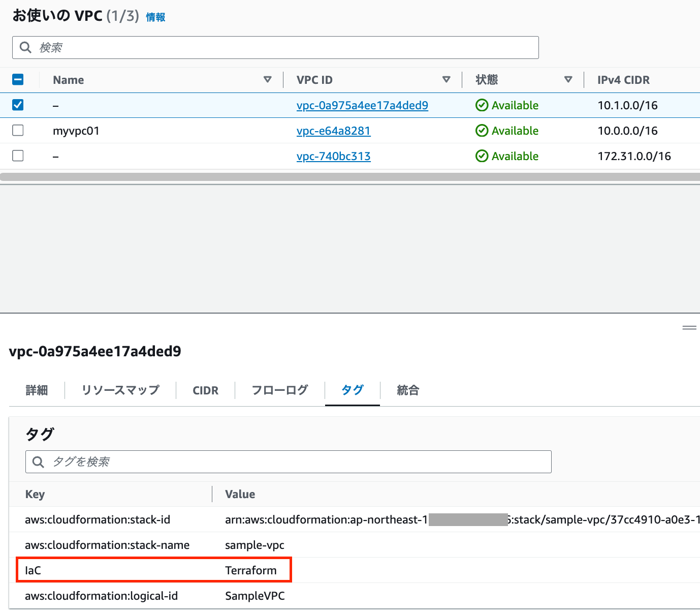
Task: Click the panel resize handle icon
Action: [x=689, y=328]
